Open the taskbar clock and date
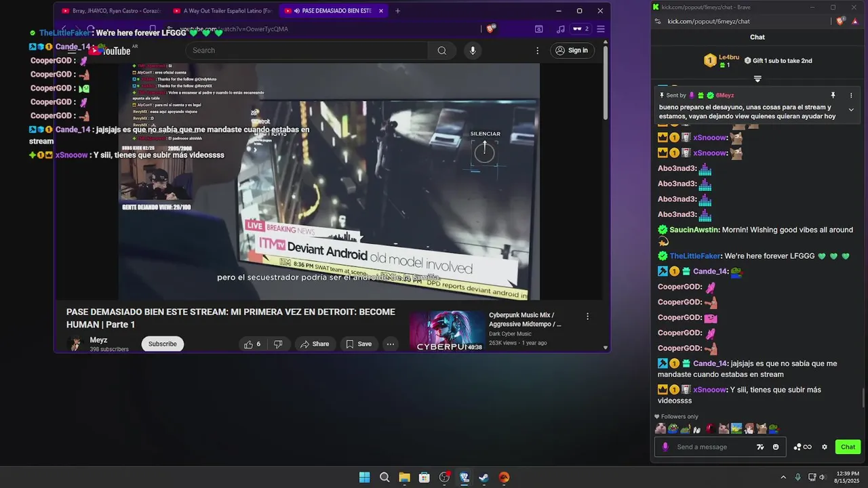868x488 pixels. [x=848, y=477]
